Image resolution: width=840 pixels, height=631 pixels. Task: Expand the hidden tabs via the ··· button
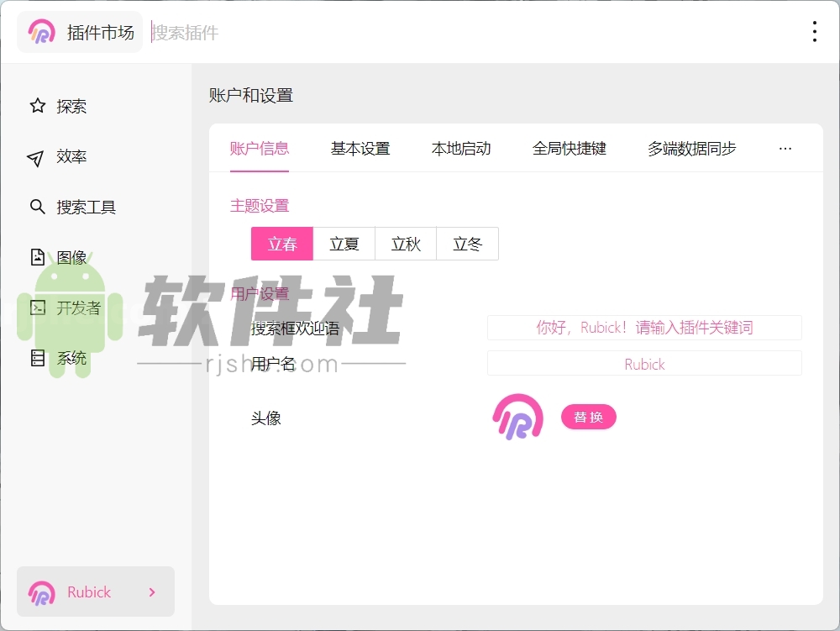pyautogui.click(x=785, y=148)
